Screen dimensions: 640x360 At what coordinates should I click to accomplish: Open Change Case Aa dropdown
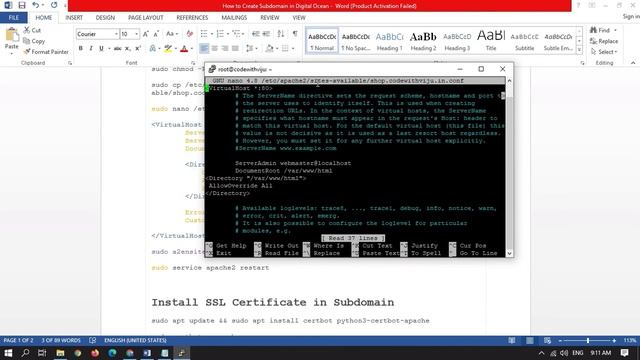point(171,34)
